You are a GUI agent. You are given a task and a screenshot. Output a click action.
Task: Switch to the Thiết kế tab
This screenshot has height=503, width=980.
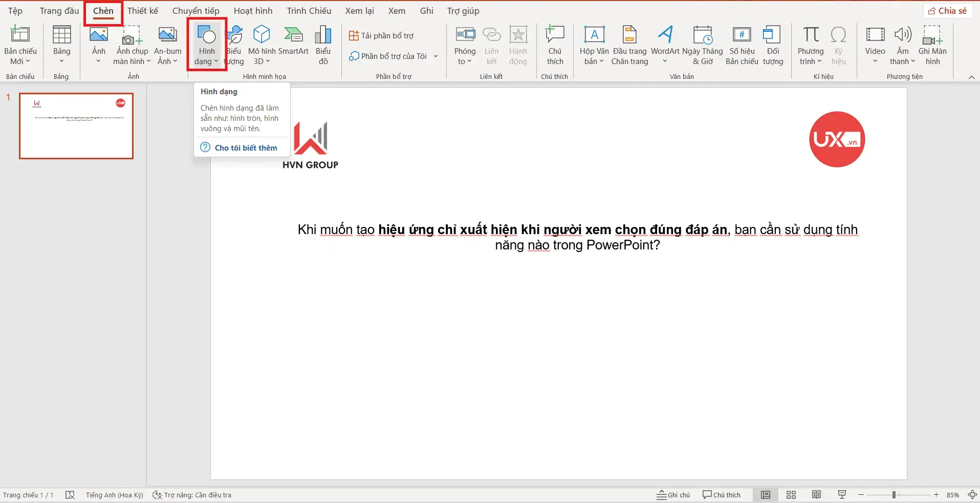click(143, 11)
